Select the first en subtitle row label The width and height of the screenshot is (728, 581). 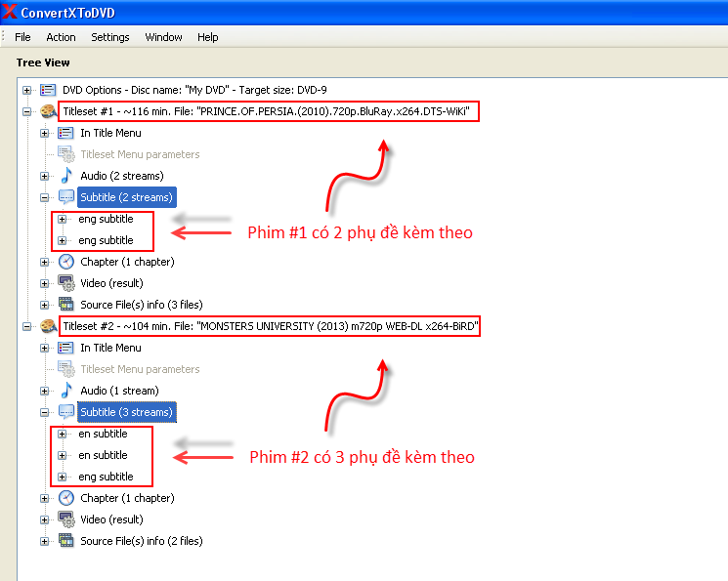(x=103, y=434)
